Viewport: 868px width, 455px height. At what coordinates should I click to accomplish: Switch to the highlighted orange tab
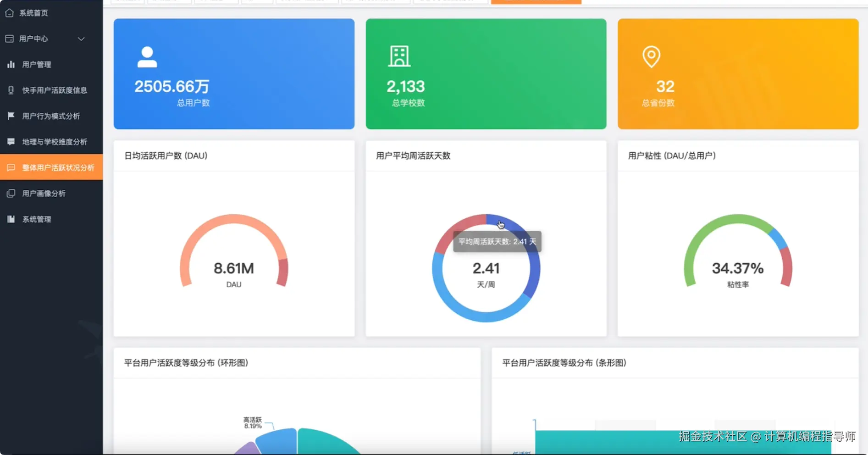[536, 1]
